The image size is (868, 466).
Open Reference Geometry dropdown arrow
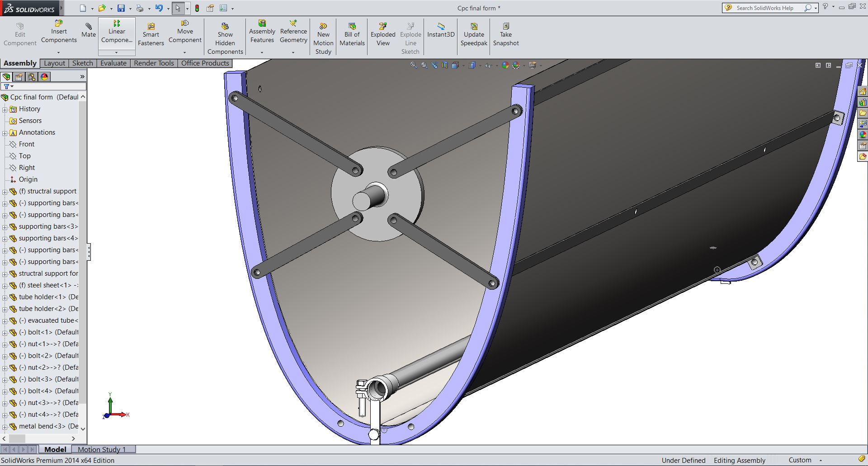(x=293, y=52)
